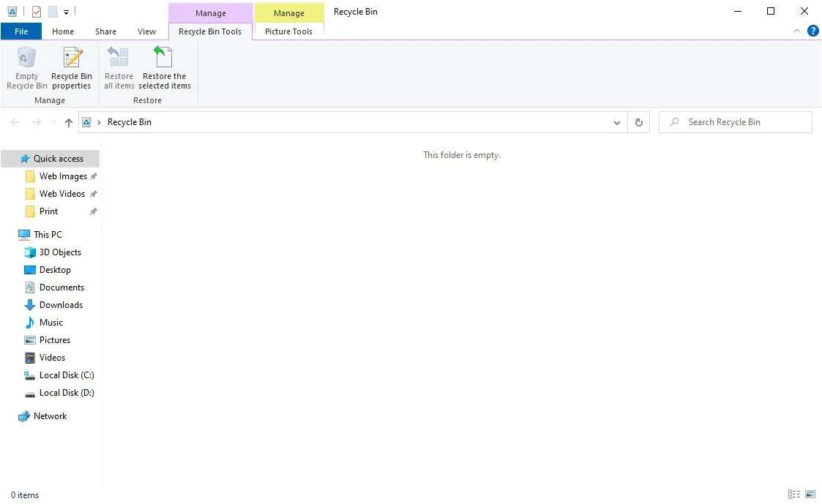Switch to the Picture Tools tab
822x504 pixels.
point(288,31)
